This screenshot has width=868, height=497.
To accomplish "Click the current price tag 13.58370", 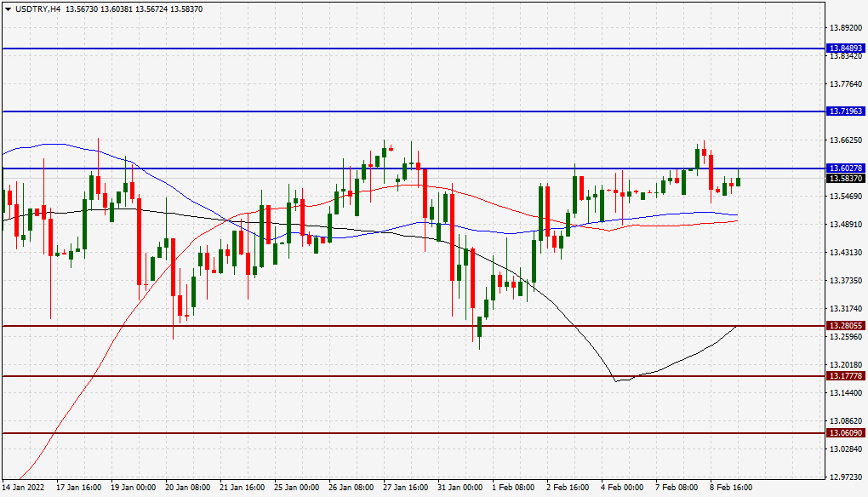I will (x=844, y=180).
